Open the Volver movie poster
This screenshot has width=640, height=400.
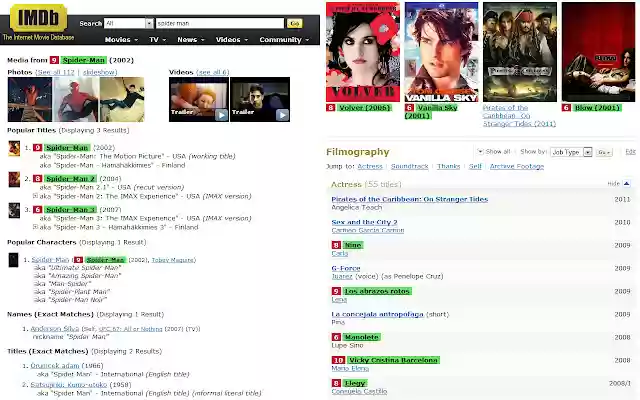pos(363,52)
